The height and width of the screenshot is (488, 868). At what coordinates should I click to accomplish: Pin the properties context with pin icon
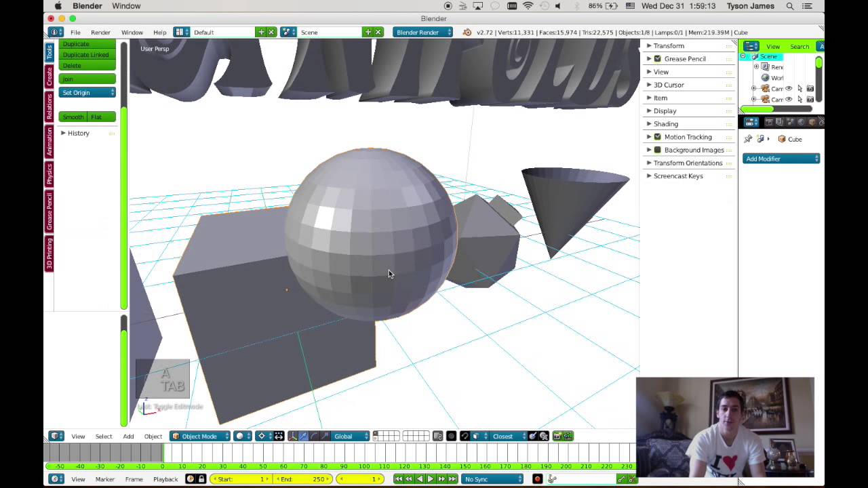click(748, 139)
